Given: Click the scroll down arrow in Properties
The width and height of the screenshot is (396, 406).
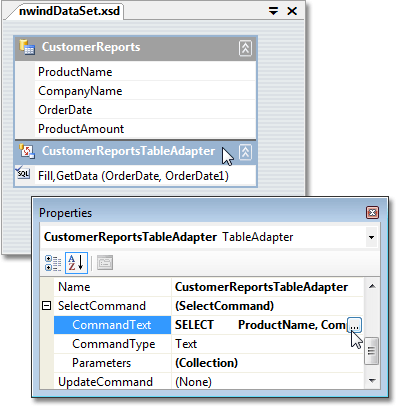Looking at the screenshot, I should (372, 380).
